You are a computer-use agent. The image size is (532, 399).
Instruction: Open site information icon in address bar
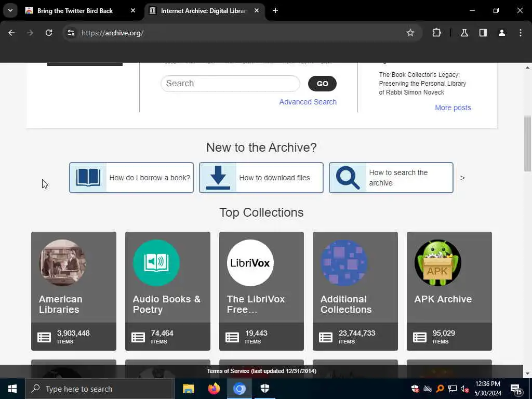click(x=71, y=33)
